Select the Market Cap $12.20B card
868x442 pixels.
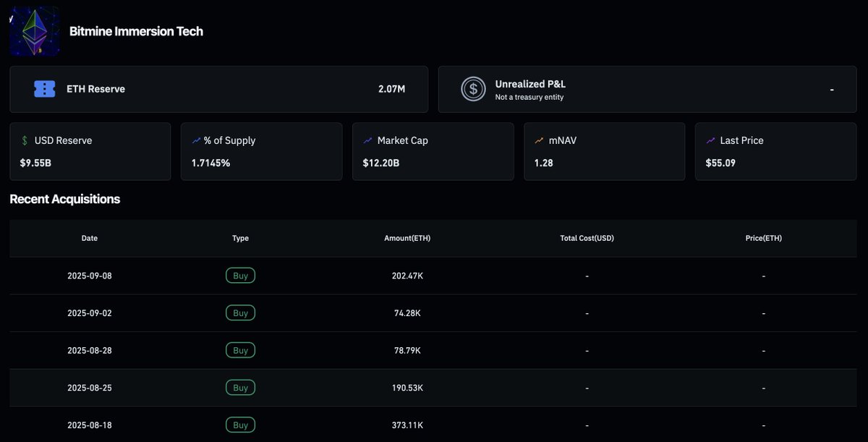[433, 151]
